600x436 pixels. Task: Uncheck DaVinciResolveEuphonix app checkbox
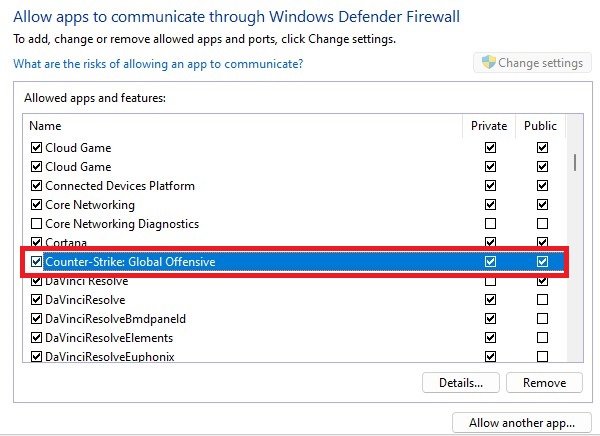point(37,356)
